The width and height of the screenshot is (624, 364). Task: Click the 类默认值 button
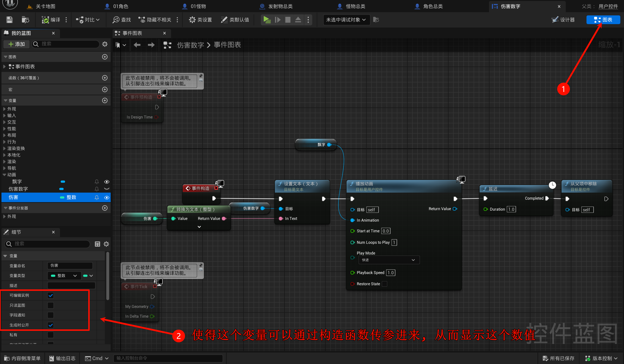[x=235, y=20]
